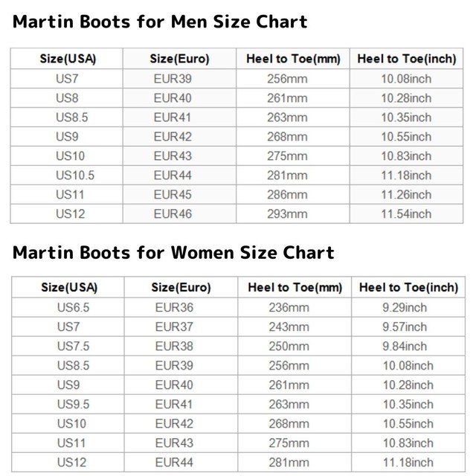Image resolution: width=476 pixels, height=476 pixels.
Task: Click the US9.5 women's size cell
Action: 68,404
